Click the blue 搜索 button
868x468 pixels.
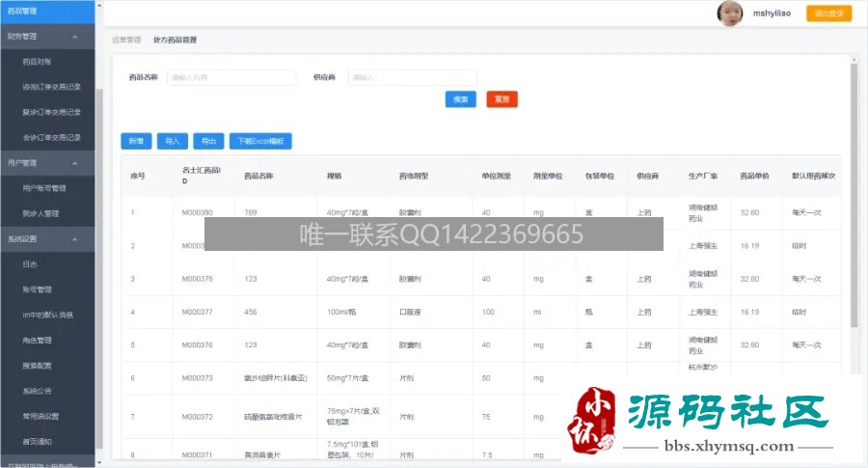pyautogui.click(x=461, y=99)
